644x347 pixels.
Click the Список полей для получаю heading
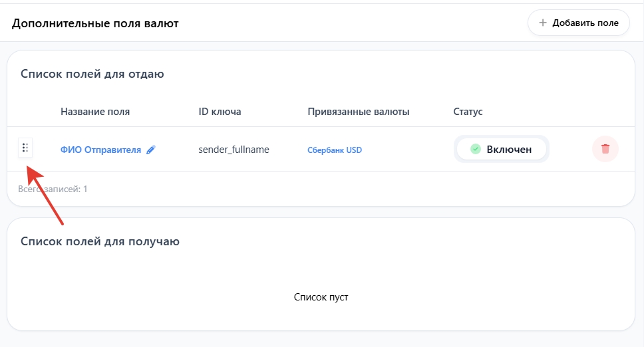pyautogui.click(x=100, y=241)
